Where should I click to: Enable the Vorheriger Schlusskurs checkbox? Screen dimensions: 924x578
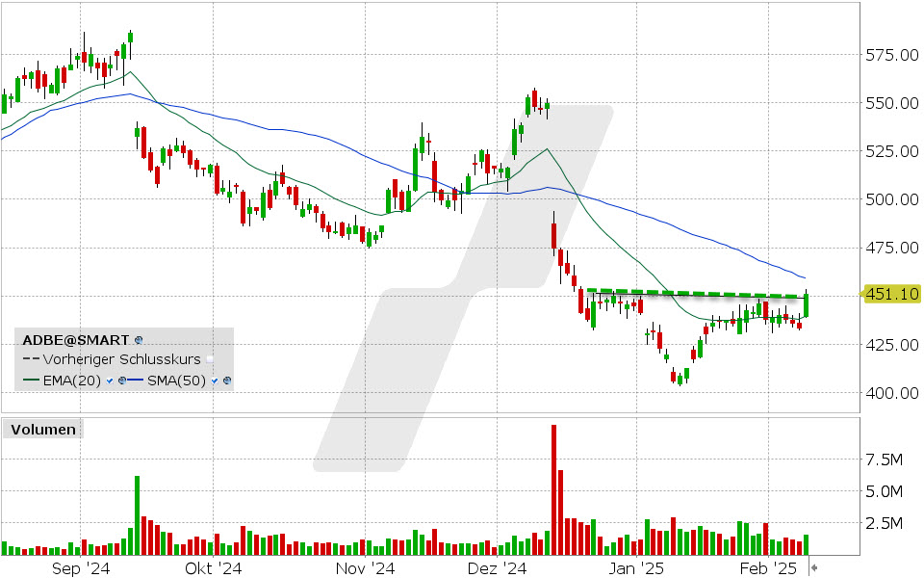(x=211, y=359)
